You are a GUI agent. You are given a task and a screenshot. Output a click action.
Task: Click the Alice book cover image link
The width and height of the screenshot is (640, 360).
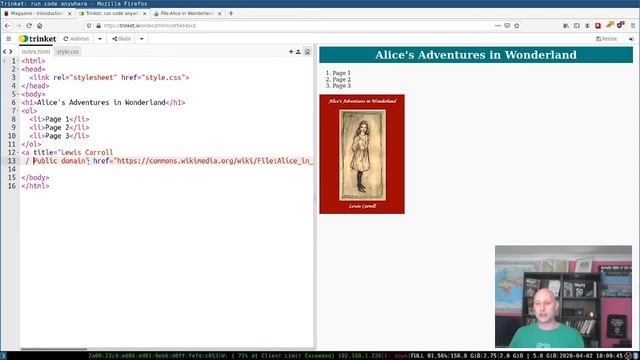(x=362, y=154)
